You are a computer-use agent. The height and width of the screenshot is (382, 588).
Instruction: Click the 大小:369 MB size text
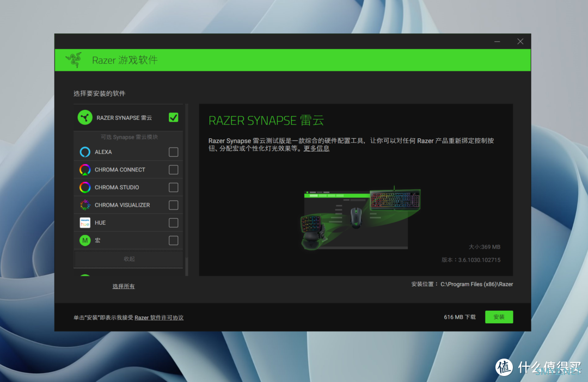pos(485,247)
